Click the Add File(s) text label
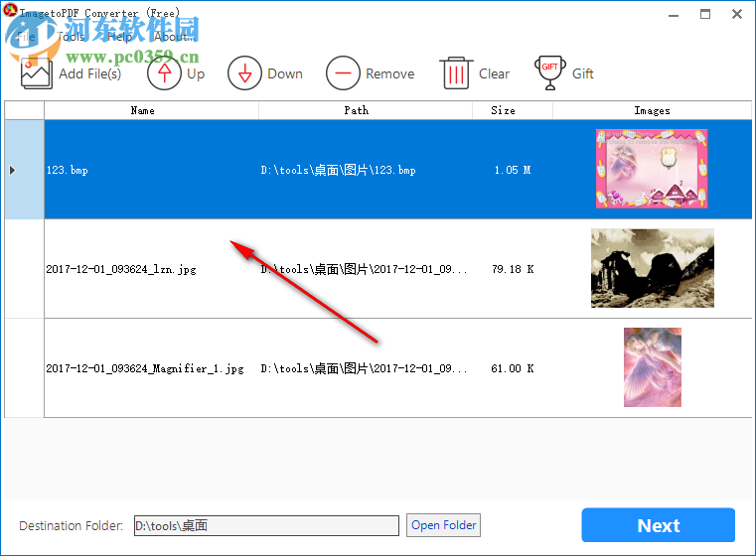 pos(89,73)
